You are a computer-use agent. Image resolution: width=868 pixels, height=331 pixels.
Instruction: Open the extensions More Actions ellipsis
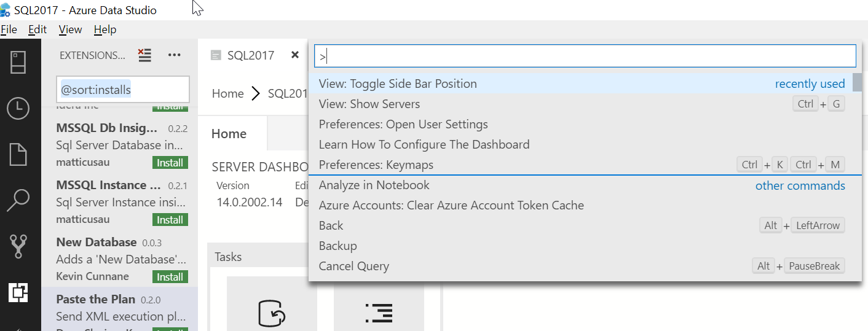(x=175, y=55)
